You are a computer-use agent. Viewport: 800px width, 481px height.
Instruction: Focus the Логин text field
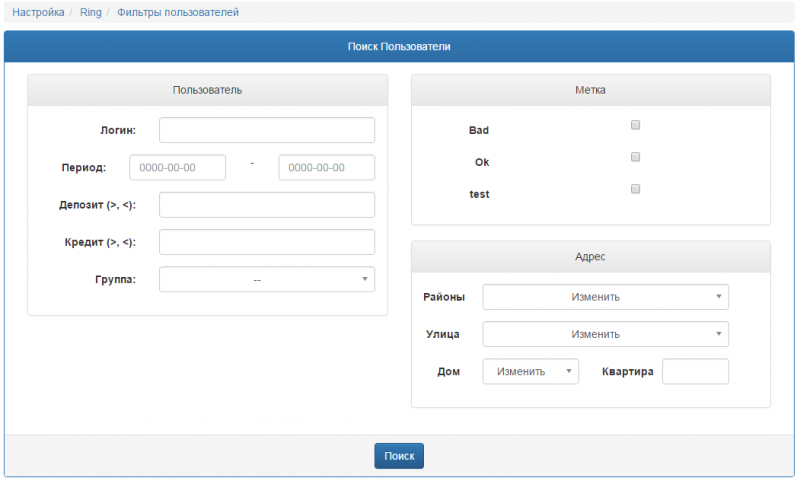267,131
